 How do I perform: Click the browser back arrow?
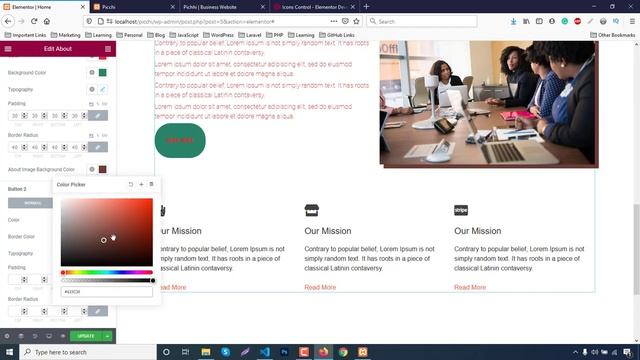click(x=8, y=21)
